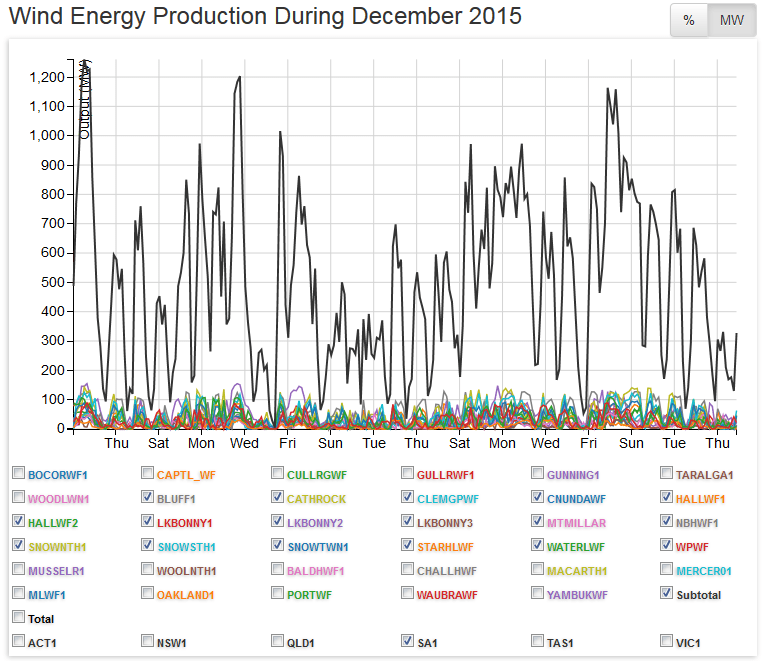Enable the MACARTH1 checkbox
The image size is (764, 661).
(538, 570)
